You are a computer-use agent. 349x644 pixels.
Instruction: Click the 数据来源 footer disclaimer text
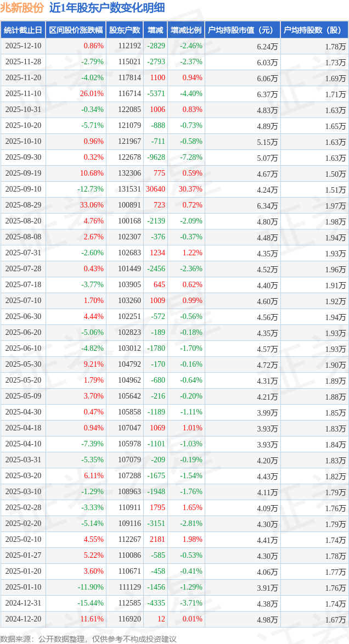pos(88,639)
